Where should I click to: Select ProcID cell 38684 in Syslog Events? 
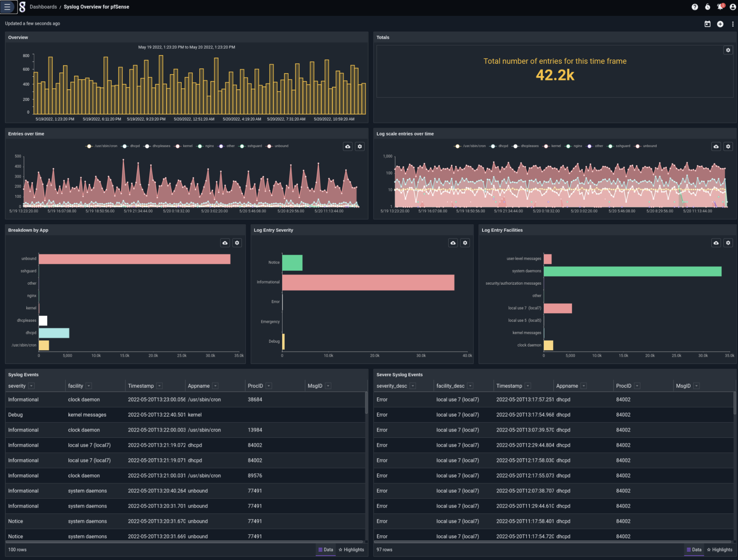pyautogui.click(x=255, y=400)
